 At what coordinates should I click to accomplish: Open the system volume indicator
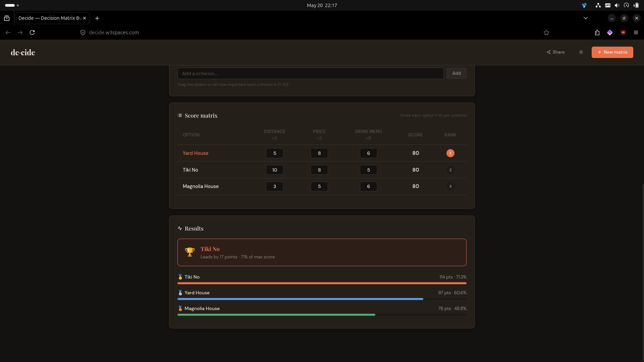[x=617, y=5]
